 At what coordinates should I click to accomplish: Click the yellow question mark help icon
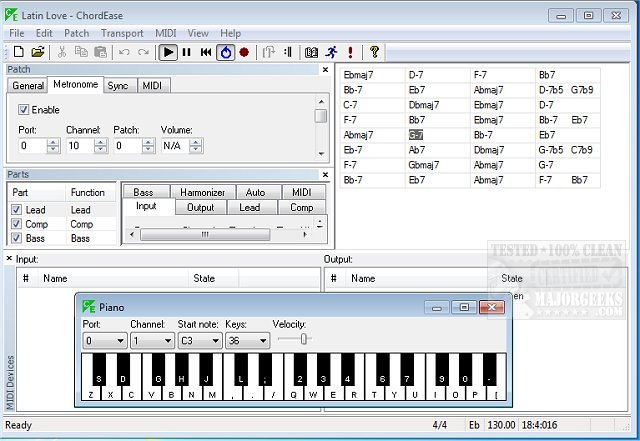pyautogui.click(x=374, y=52)
